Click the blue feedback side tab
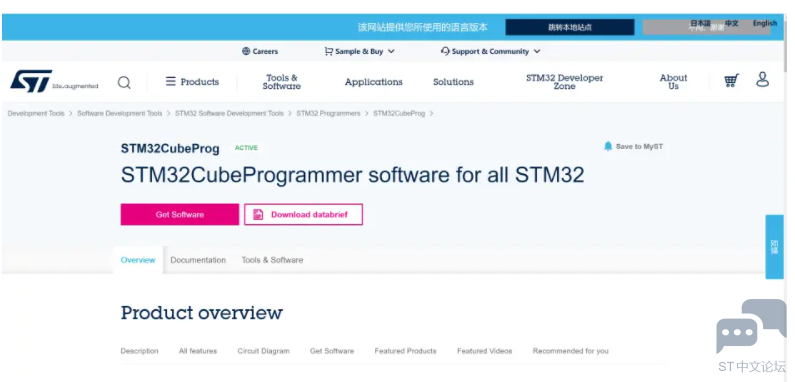Screen dimensions: 795x382 (x=774, y=247)
